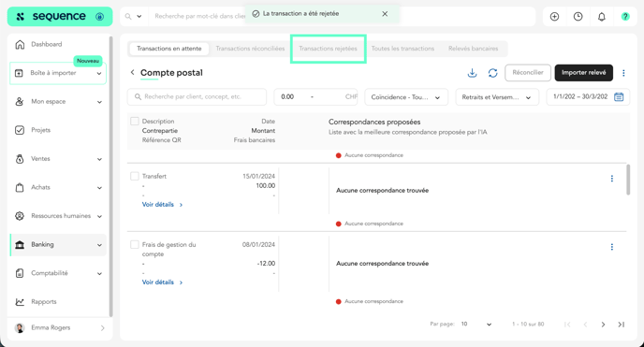
Task: Select Transactions en attente tab
Action: point(169,49)
